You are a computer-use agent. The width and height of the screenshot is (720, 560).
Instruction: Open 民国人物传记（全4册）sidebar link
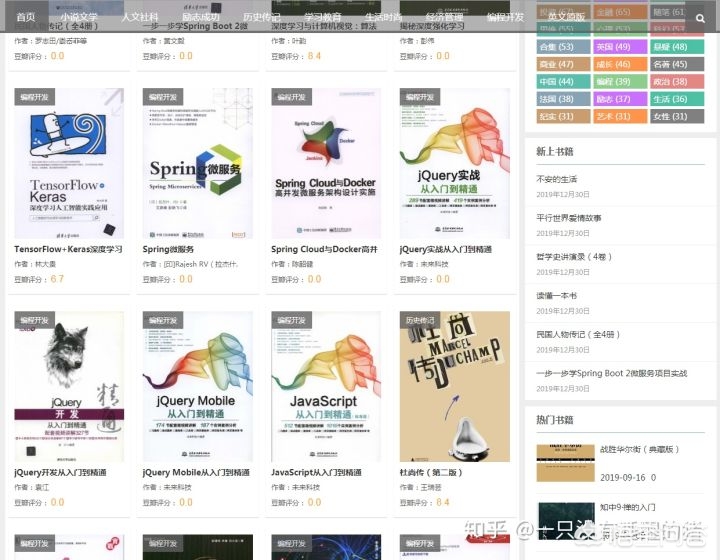click(578, 335)
